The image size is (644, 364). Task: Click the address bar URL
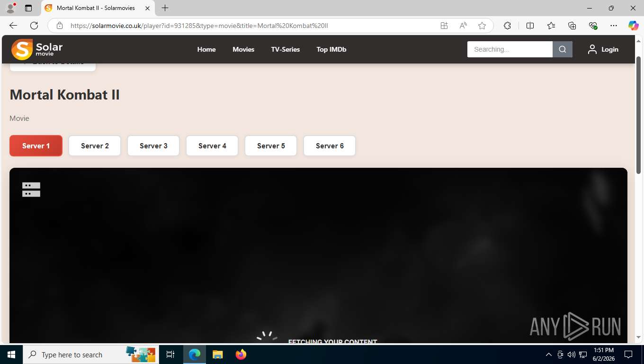199,26
